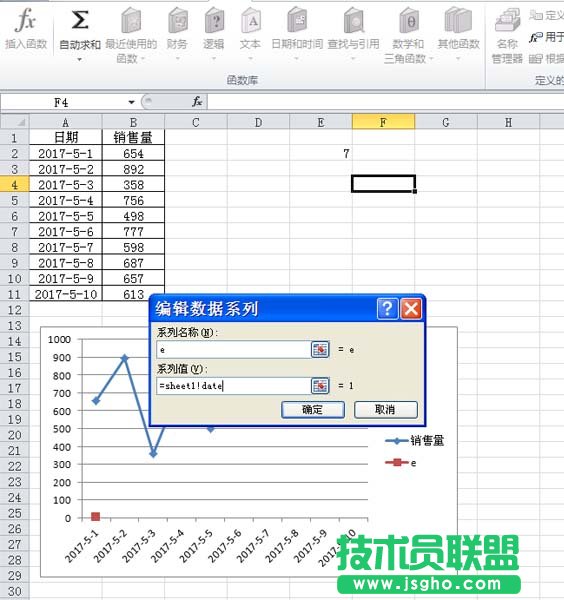
Task: Expand the Name Box dropdown arrow
Action: click(x=131, y=102)
